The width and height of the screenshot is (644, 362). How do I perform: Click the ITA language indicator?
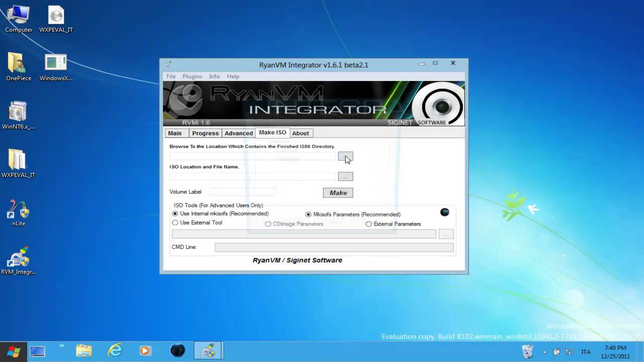click(586, 352)
